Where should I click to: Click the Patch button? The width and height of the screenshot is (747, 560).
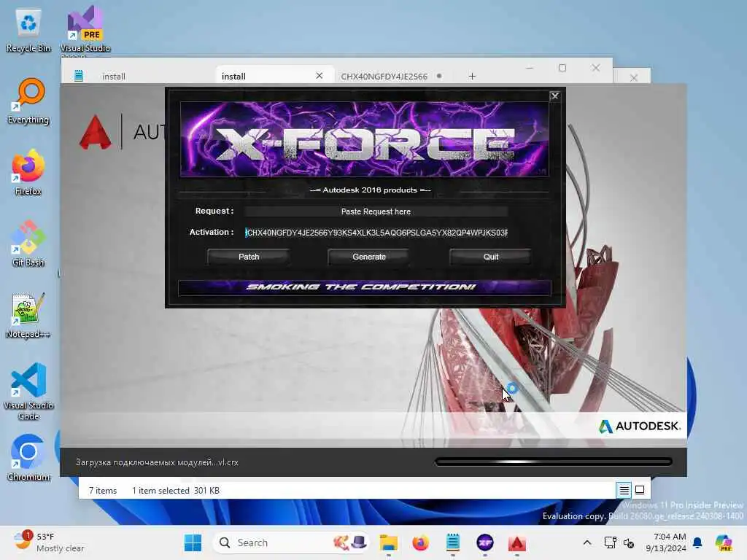249,257
